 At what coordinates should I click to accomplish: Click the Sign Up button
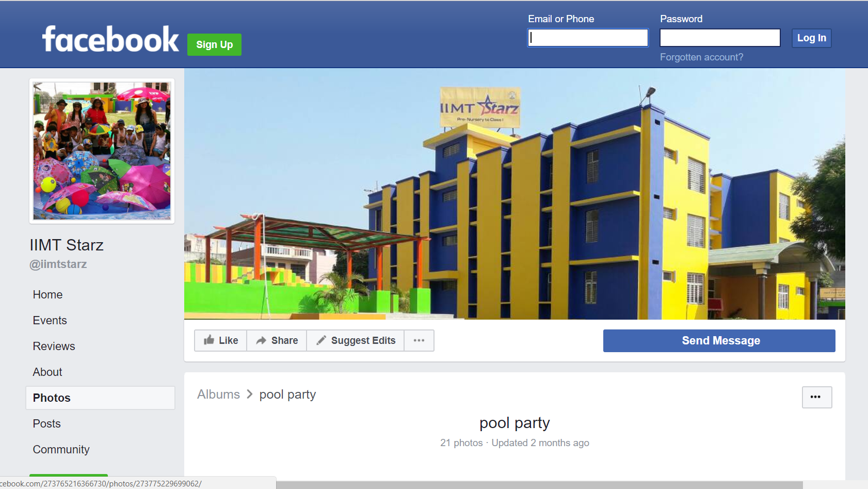pos(214,44)
